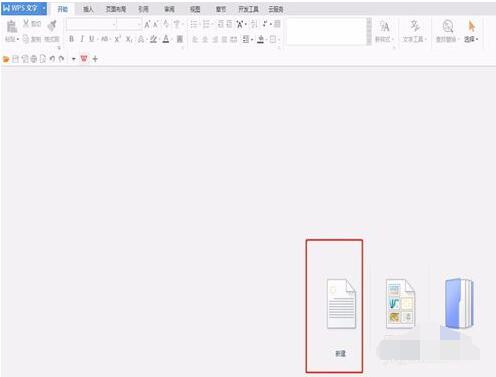
Task: Switch to the 页面布局 ribbon tab
Action: click(116, 9)
